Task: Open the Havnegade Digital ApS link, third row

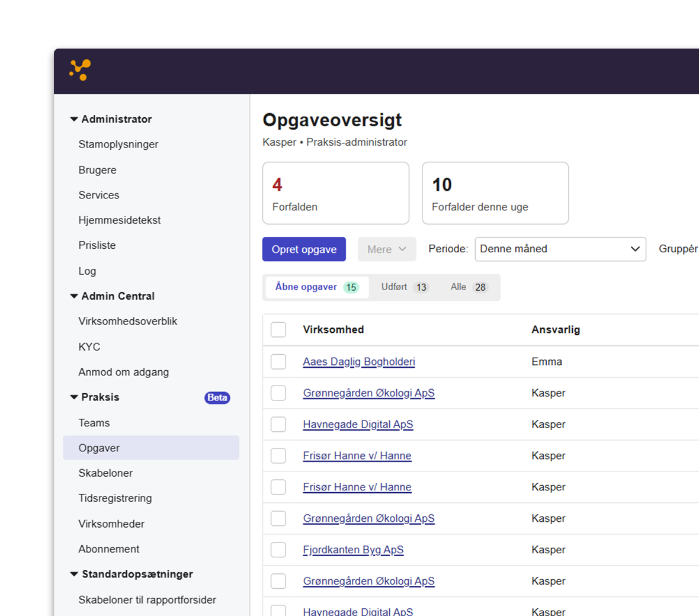Action: pos(358,424)
